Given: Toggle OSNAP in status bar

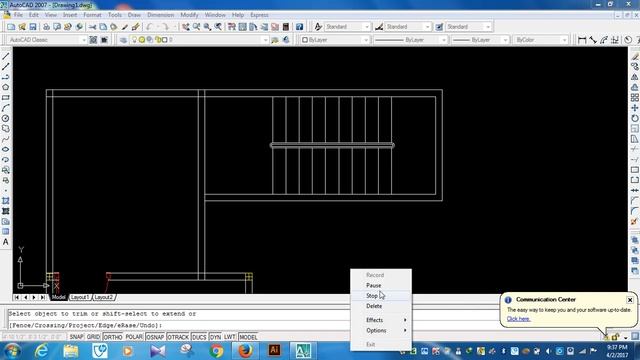Looking at the screenshot, I should 155,337.
